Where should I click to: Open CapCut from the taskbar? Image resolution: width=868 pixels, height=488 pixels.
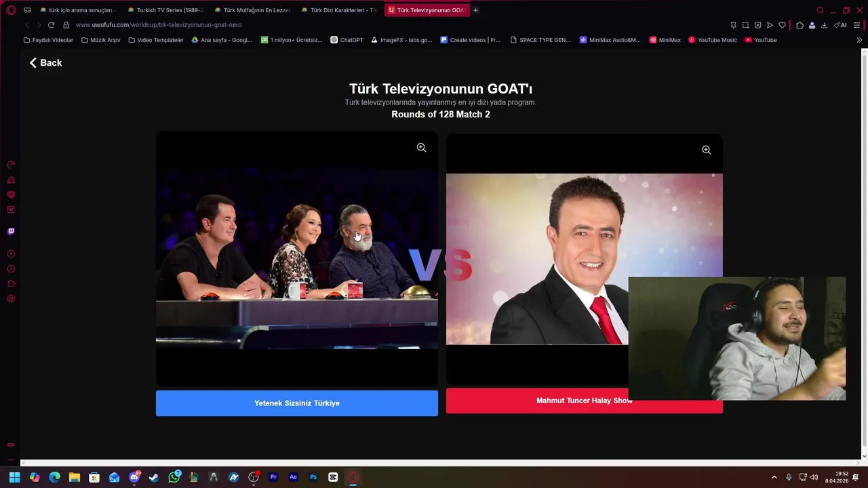coord(333,477)
